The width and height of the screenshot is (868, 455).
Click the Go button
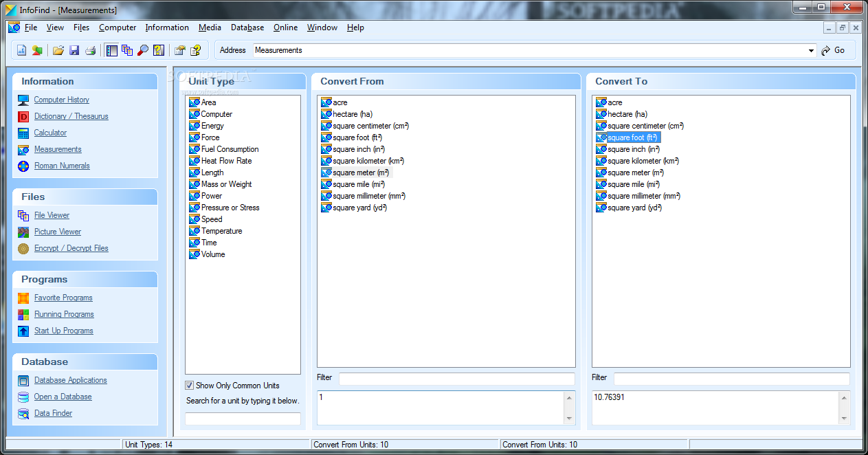(x=833, y=50)
